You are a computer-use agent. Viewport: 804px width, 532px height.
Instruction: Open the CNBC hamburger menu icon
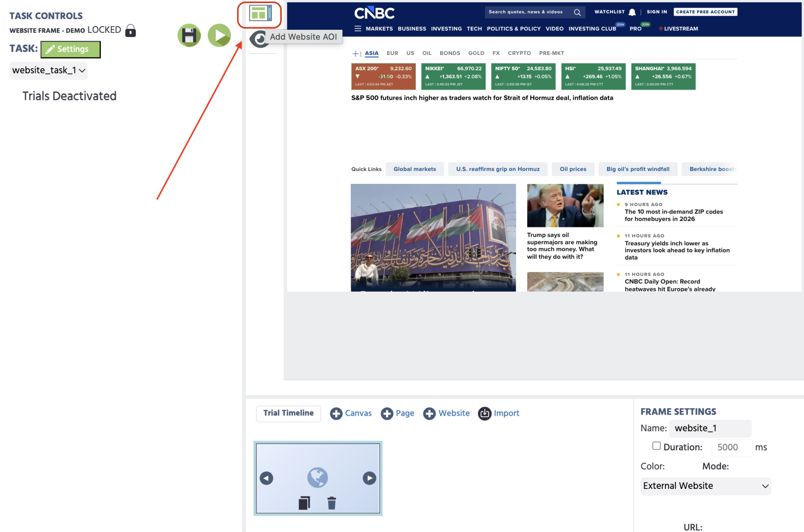pos(358,29)
